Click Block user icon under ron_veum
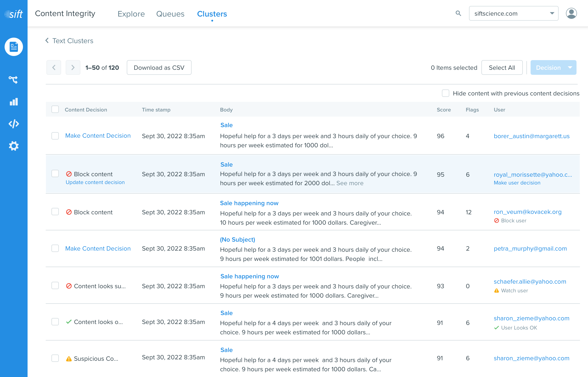 point(497,221)
